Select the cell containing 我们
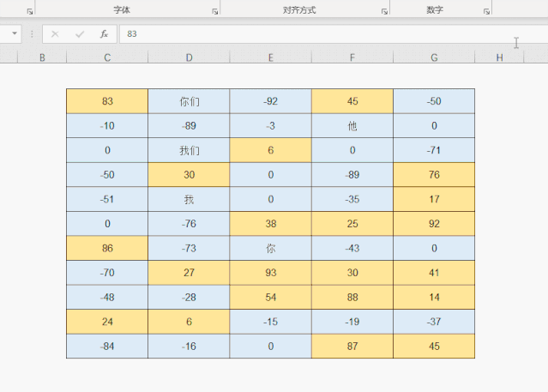Screen dimensions: 548x392 tap(189, 151)
